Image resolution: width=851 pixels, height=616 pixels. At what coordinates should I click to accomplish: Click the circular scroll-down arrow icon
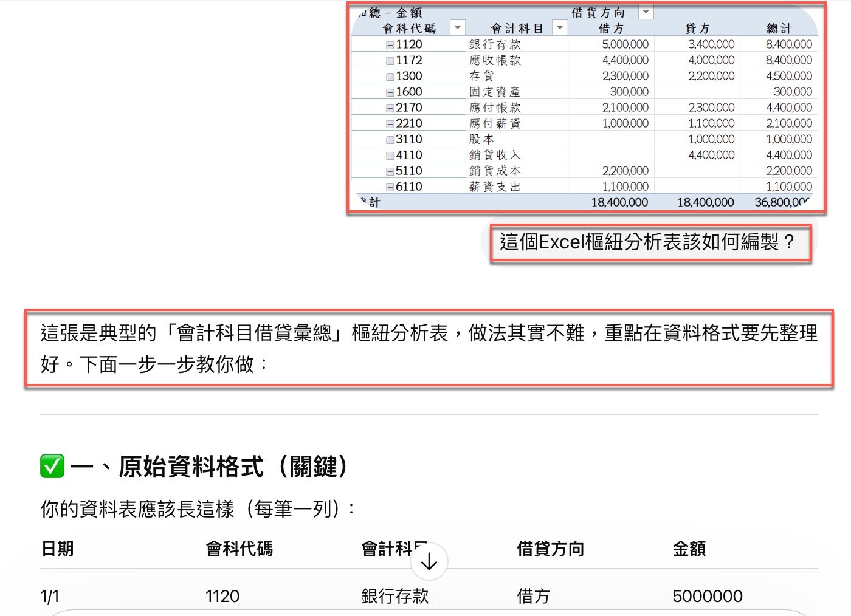tap(429, 562)
